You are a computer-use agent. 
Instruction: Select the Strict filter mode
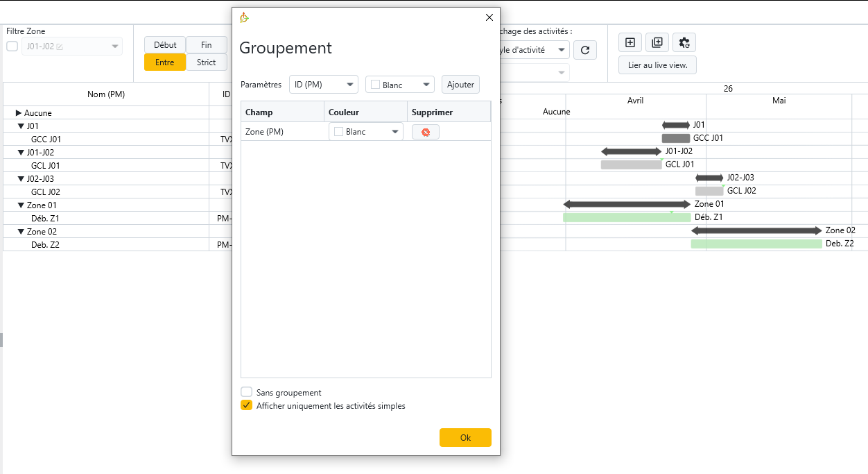[206, 62]
